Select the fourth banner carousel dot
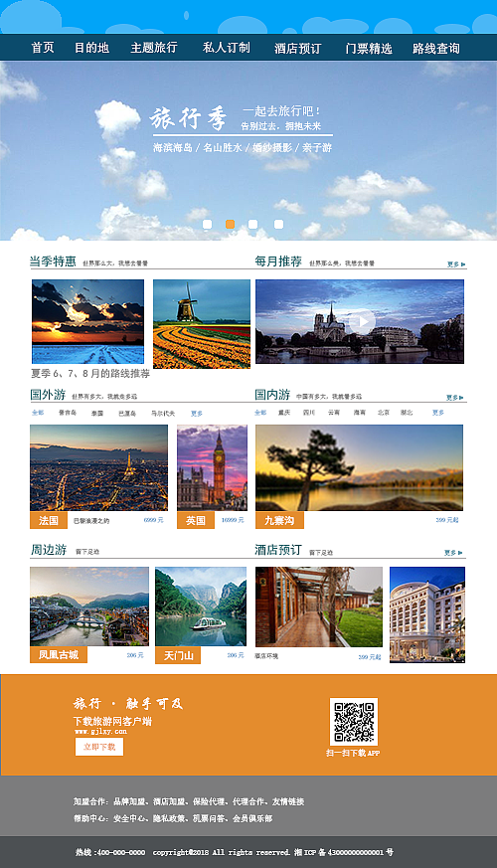 point(279,224)
